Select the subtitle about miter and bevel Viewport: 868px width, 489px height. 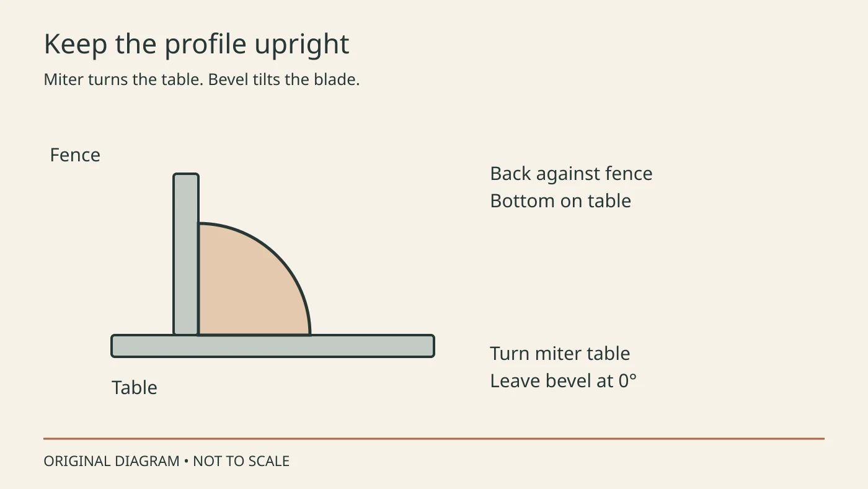coord(201,80)
